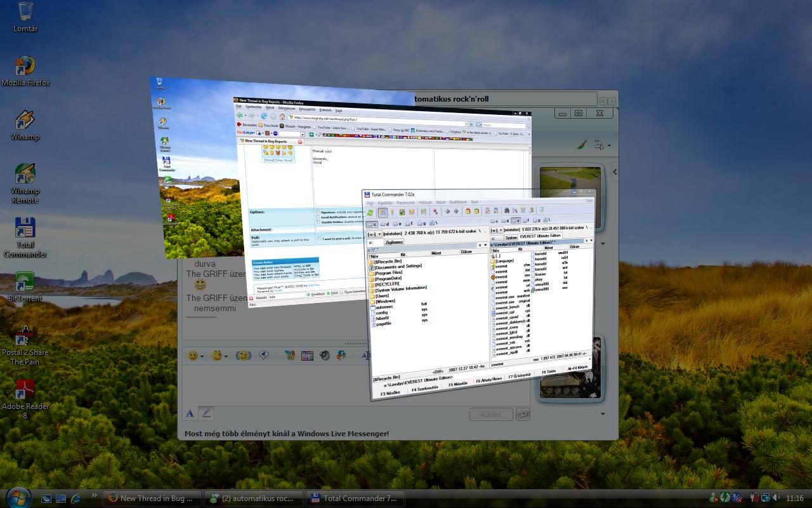Screen dimensions: 812x508
Task: Switch to New Thread in Bug taskbar window
Action: pyautogui.click(x=153, y=498)
